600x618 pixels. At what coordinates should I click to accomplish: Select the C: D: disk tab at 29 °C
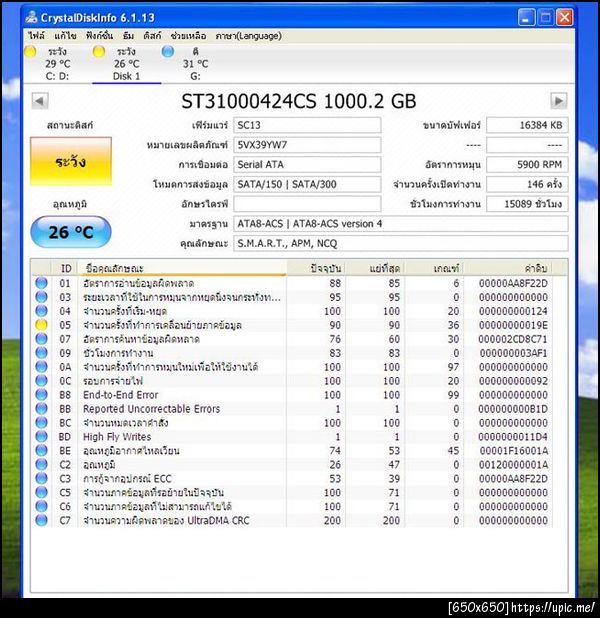58,64
